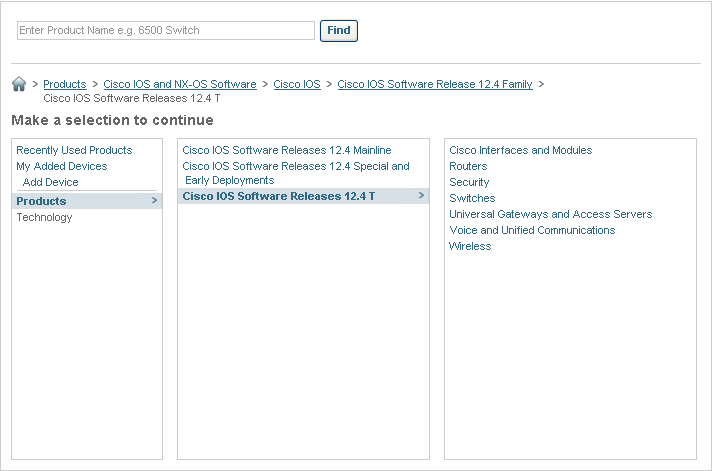The height and width of the screenshot is (471, 720).
Task: Click arrow beside Releases 12.4 T
Action: point(422,196)
